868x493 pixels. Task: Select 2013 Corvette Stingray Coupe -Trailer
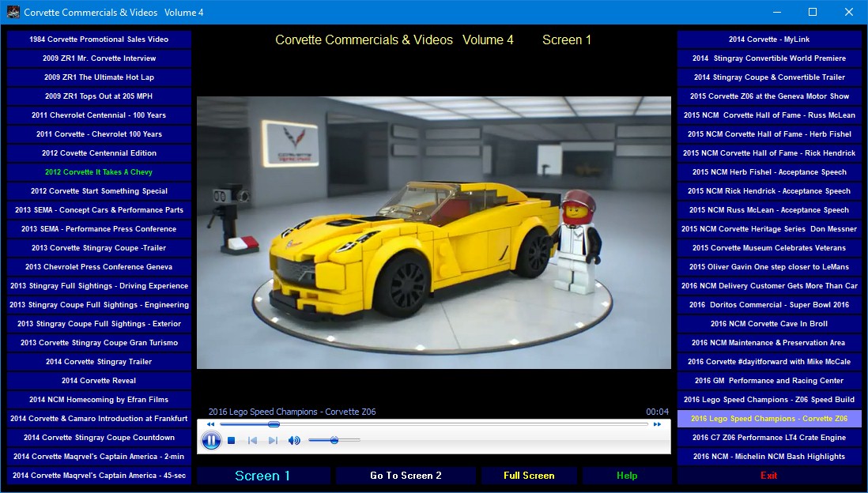(99, 248)
